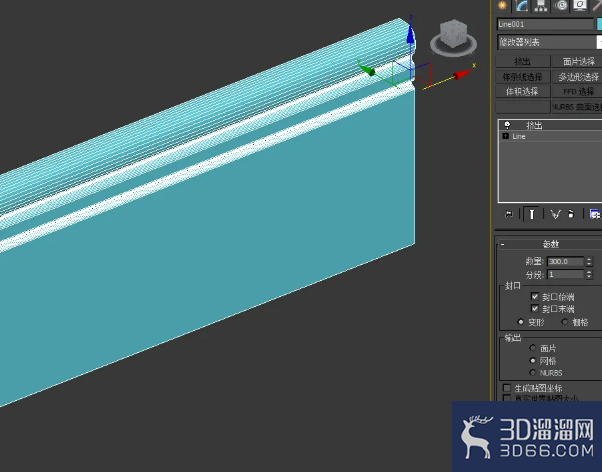602x472 pixels.
Task: Toggle 封口末端 checkbox
Action: point(534,308)
